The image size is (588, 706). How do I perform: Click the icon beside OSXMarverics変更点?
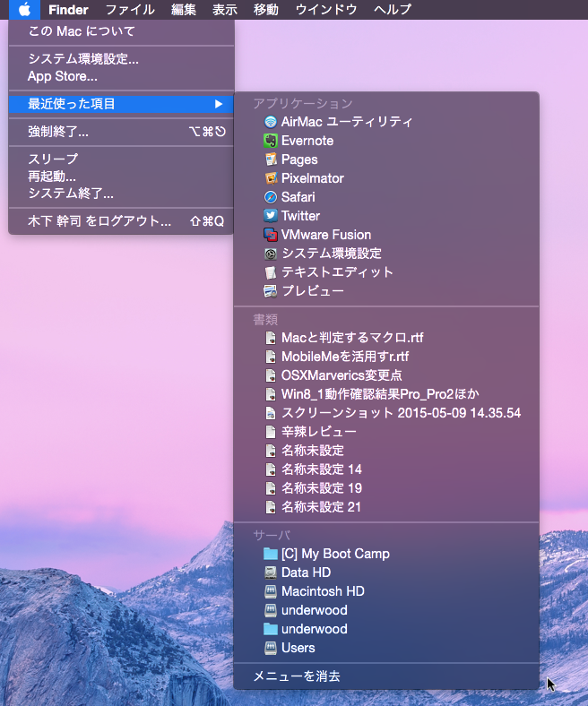click(271, 375)
